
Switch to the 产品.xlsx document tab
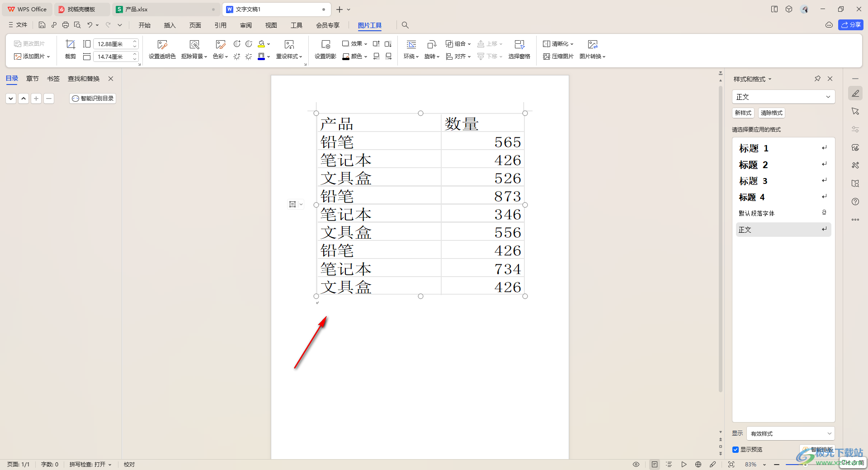pos(166,9)
